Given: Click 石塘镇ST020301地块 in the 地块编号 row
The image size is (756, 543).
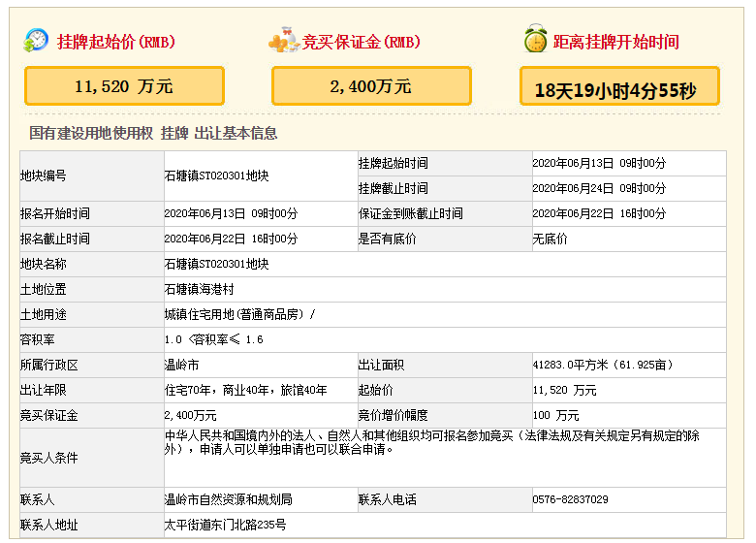Looking at the screenshot, I should [x=216, y=176].
